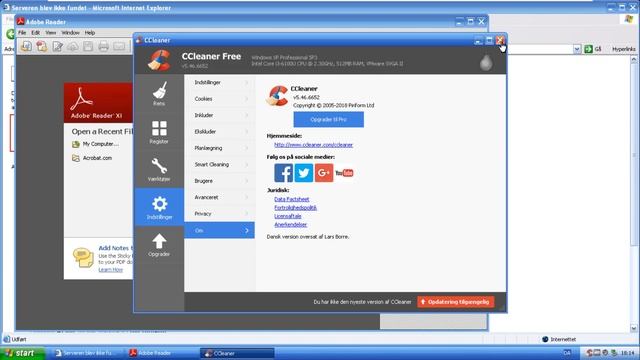This screenshot has height=360, width=640.
Task: Open the Data Factsheet link
Action: [x=291, y=199]
